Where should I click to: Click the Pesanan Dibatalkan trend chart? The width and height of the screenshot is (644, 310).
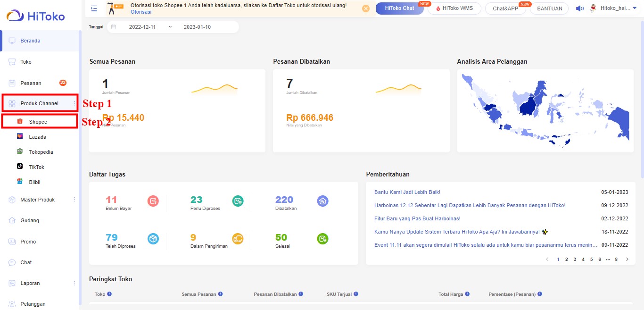398,89
